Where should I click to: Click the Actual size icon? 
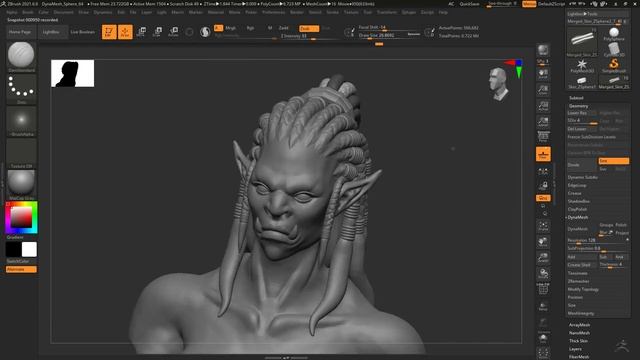[543, 106]
